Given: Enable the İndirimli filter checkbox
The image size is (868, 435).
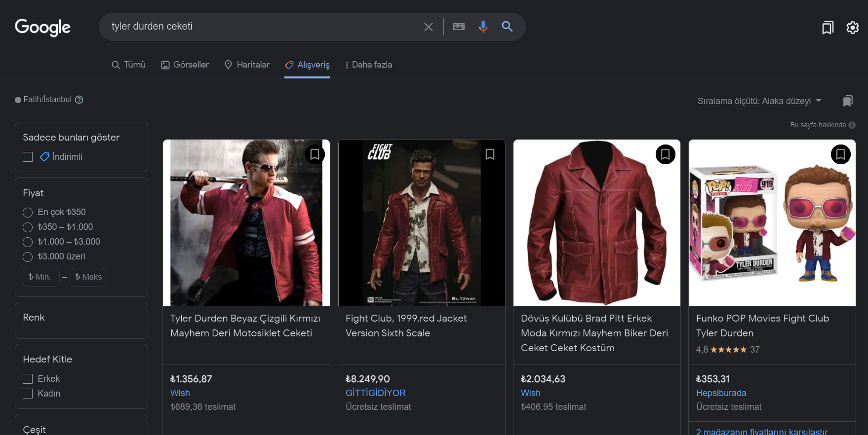Looking at the screenshot, I should (28, 157).
